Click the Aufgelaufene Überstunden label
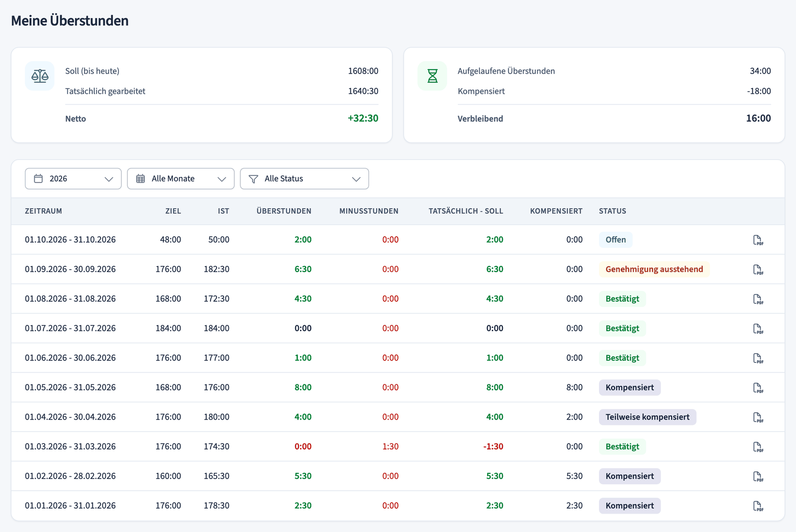The height and width of the screenshot is (532, 796). pos(506,71)
